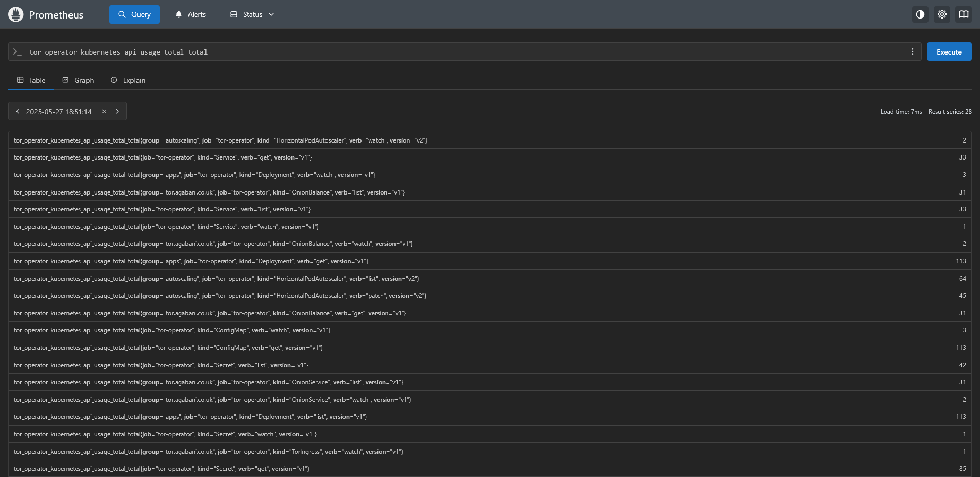Image resolution: width=980 pixels, height=477 pixels.
Task: Click value 85 in Secret get row
Action: [962, 469]
